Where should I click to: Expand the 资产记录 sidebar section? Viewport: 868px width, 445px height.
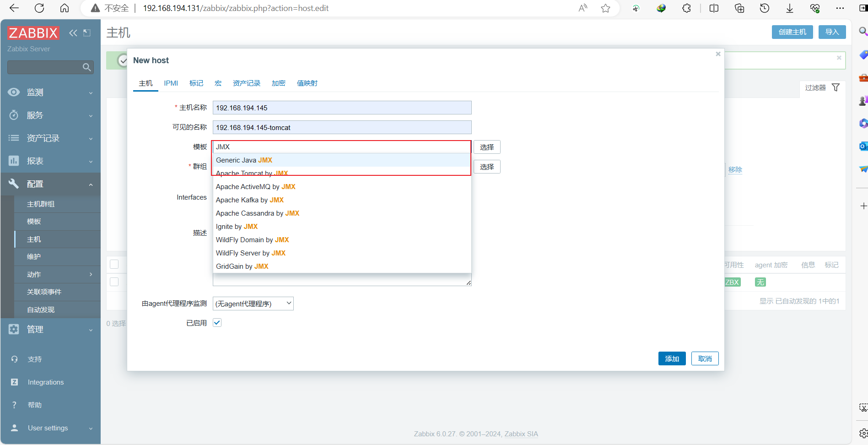coord(50,138)
